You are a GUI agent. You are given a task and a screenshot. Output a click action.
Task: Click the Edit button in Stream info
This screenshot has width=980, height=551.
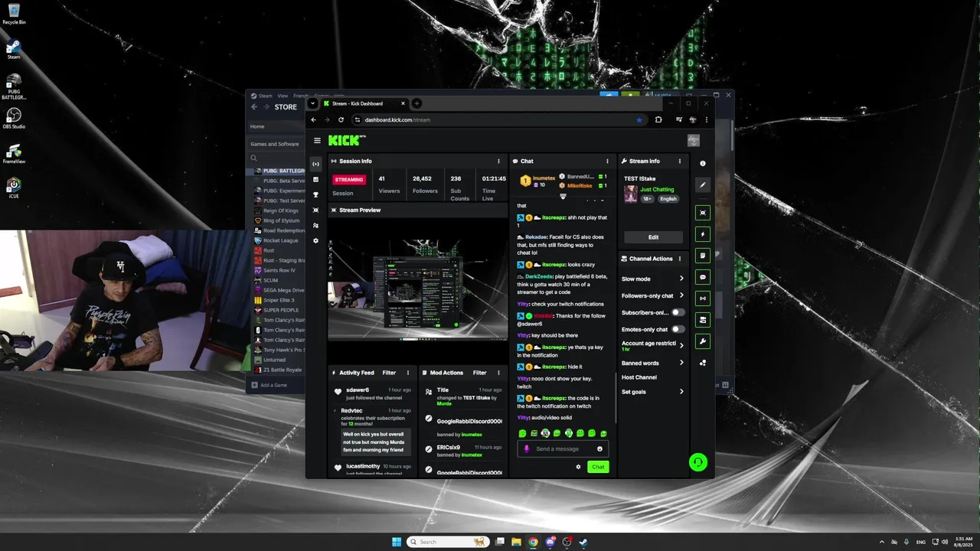(653, 237)
